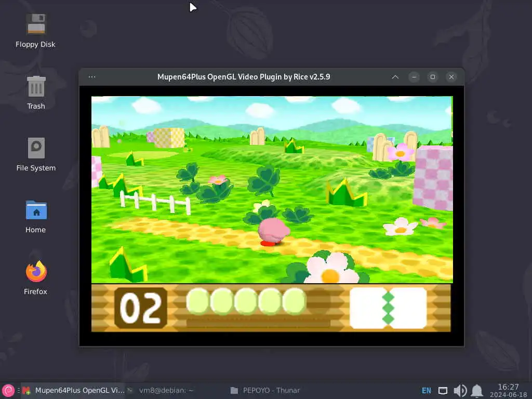The height and width of the screenshot is (399, 532).
Task: Switch to the vm8@debian terminal taskbar entry
Action: pyautogui.click(x=161, y=391)
